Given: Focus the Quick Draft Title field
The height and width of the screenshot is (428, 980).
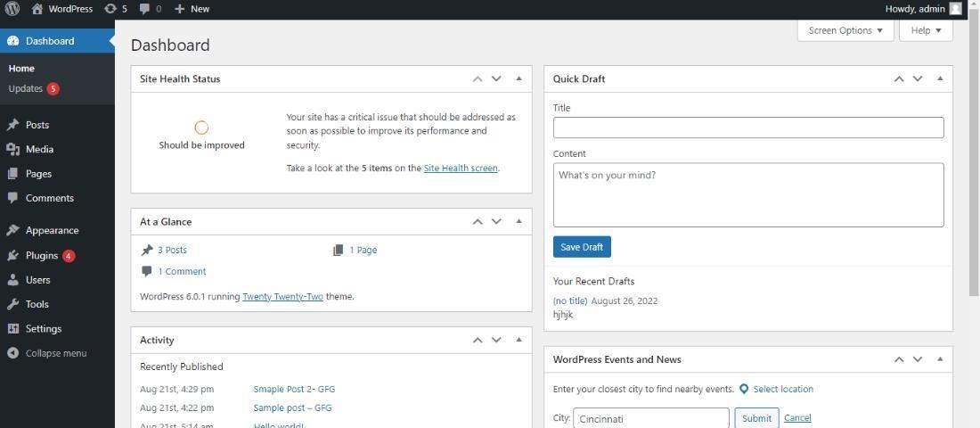Looking at the screenshot, I should pos(747,128).
